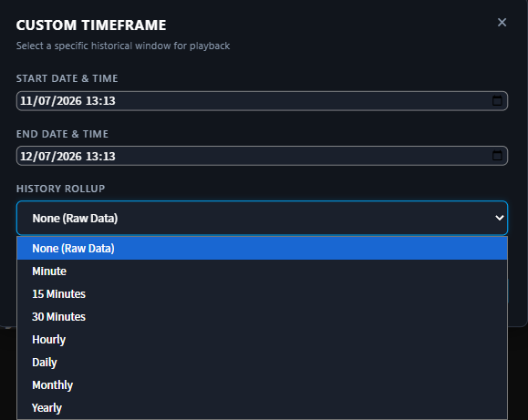This screenshot has width=528, height=420.
Task: Click the day "11" in the start date field
Action: click(x=26, y=100)
